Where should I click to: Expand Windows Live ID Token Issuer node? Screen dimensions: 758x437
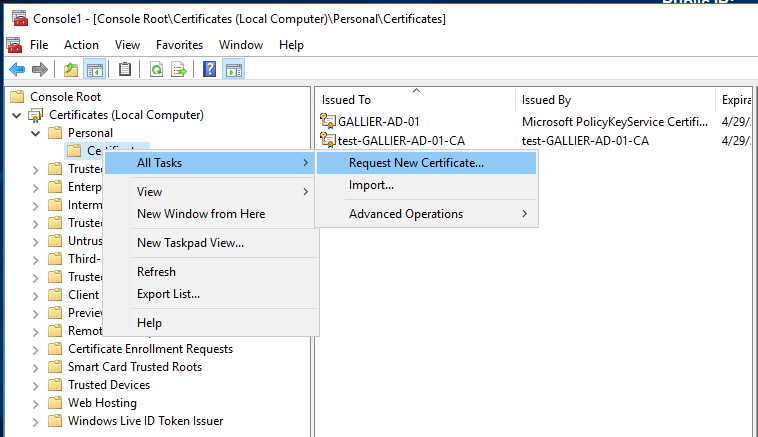coord(36,422)
